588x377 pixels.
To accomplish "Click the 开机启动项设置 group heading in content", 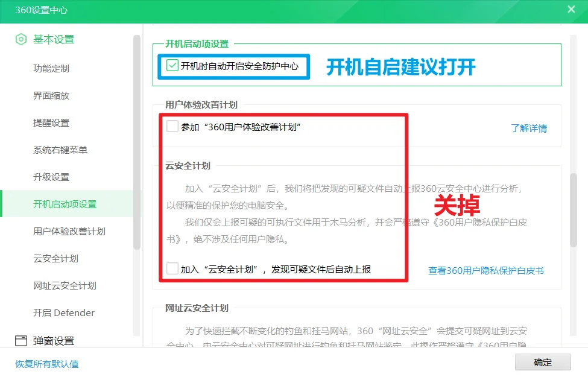I will 197,44.
